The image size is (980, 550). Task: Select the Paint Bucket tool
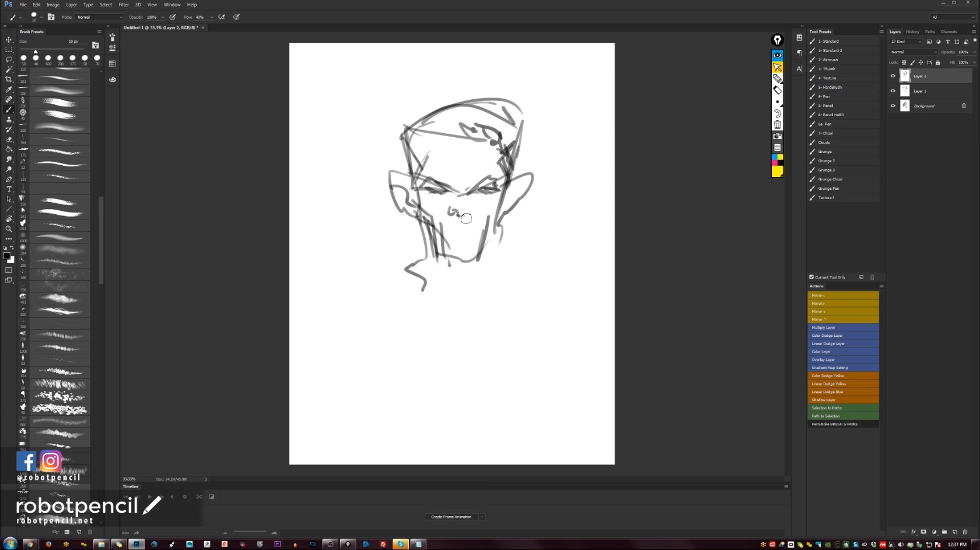pyautogui.click(x=9, y=149)
